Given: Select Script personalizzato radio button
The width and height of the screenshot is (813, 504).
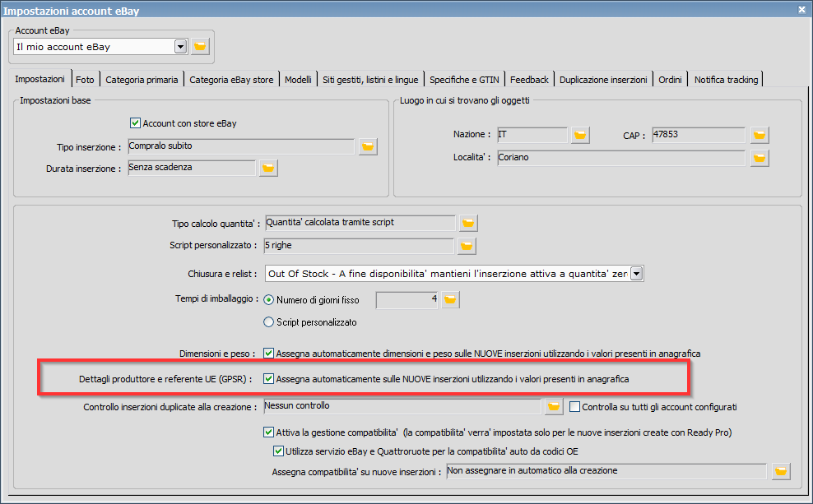Looking at the screenshot, I should [x=268, y=322].
